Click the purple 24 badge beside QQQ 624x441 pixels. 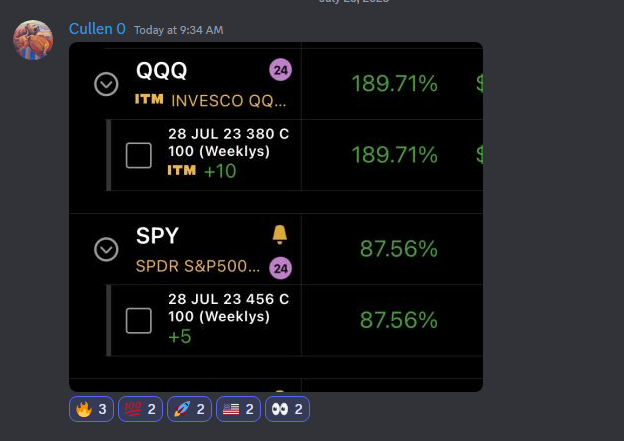281,70
